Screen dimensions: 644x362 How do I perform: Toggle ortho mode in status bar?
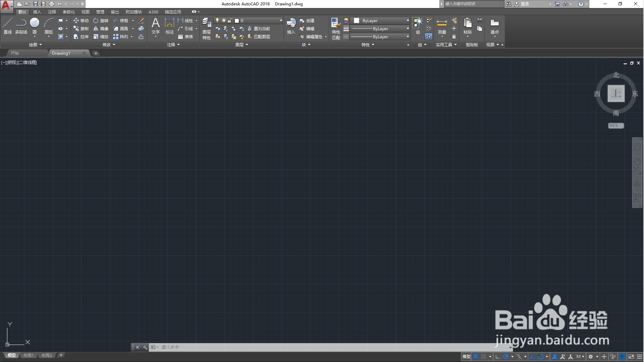(498, 357)
